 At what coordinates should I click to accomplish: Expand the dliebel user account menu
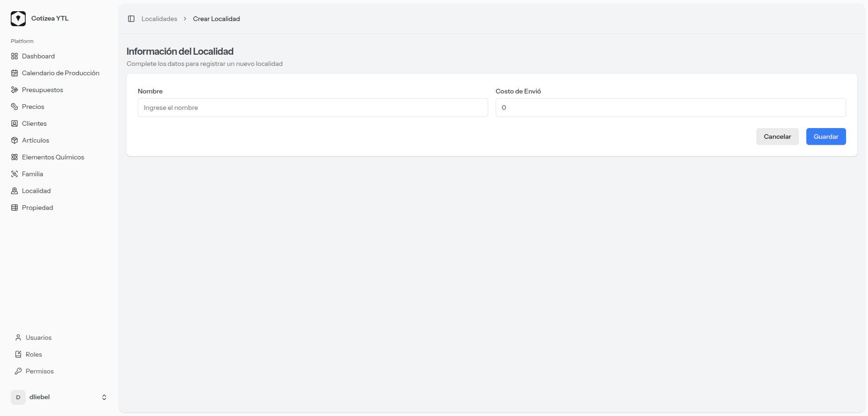40,397
